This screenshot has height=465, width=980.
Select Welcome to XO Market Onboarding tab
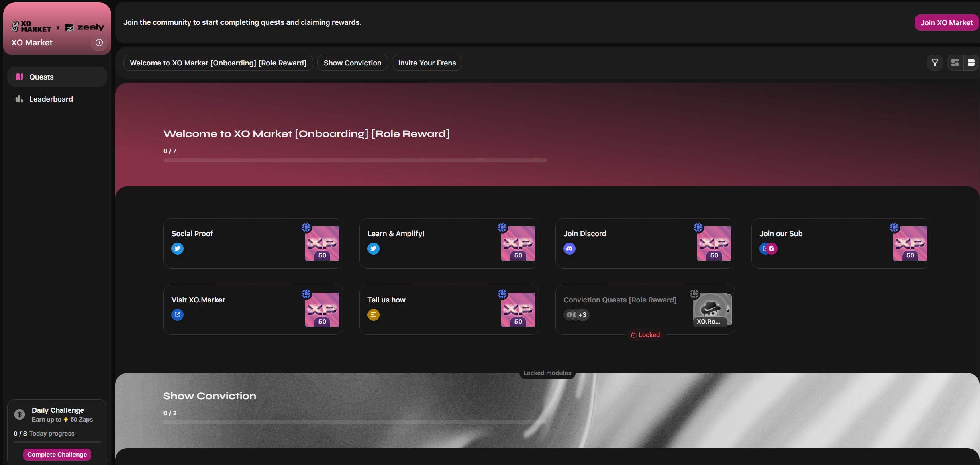click(218, 63)
